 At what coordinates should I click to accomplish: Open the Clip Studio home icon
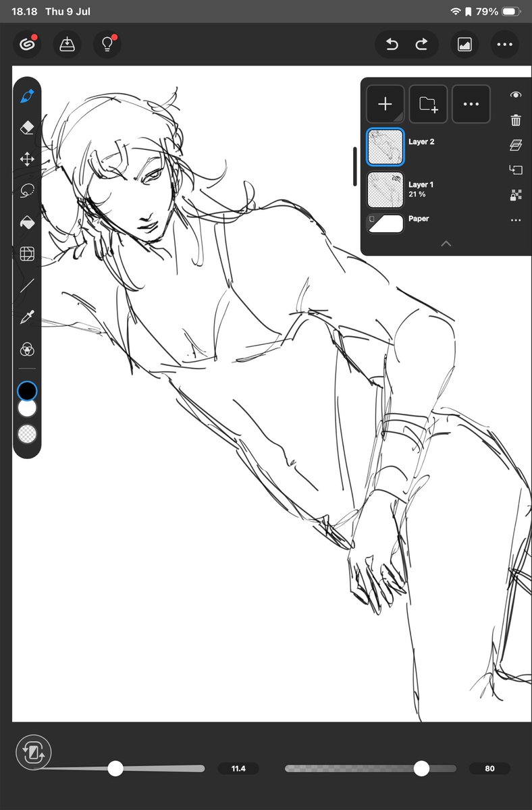27,45
